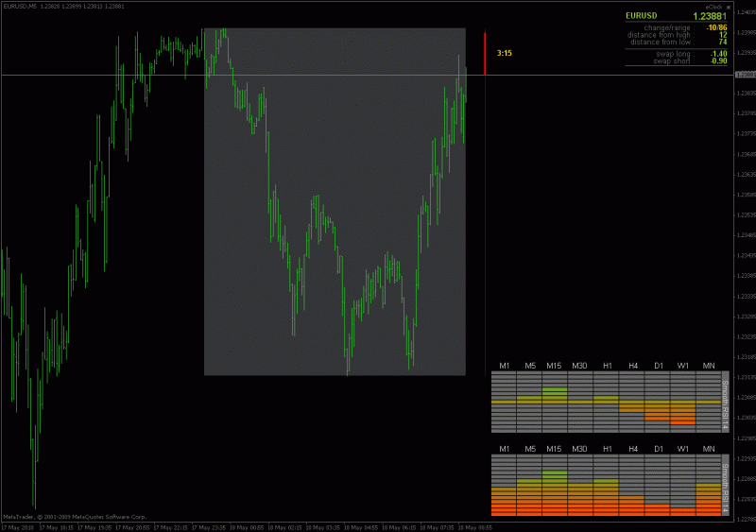The width and height of the screenshot is (756, 532).
Task: Click '17 May 2010' on the time axis
Action: pos(18,527)
